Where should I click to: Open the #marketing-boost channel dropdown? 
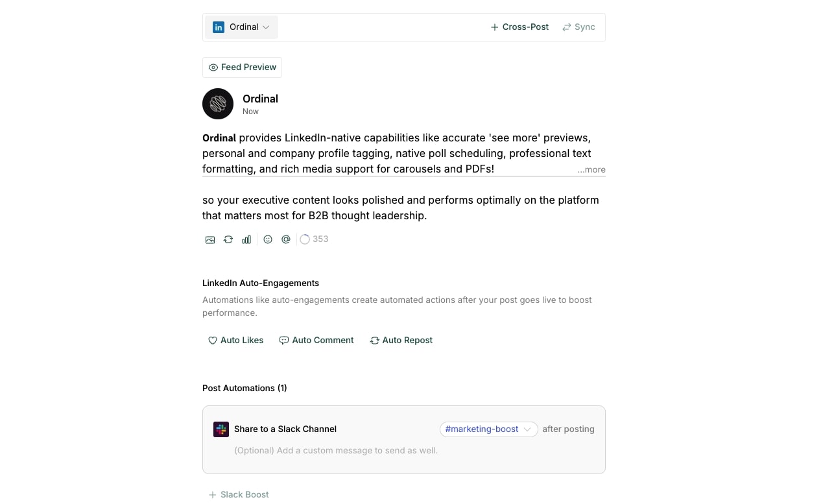point(488,429)
